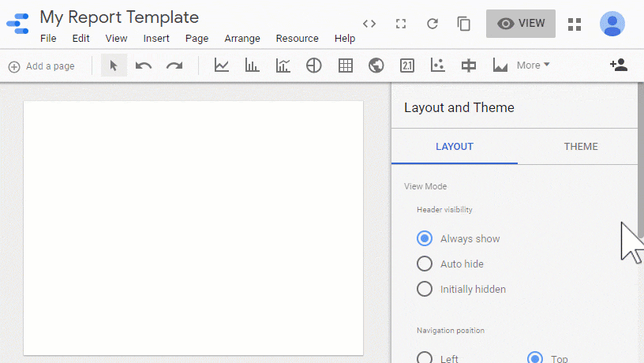Add a pie chart from toolbar
Viewport: 644px width, 363px height.
313,65
